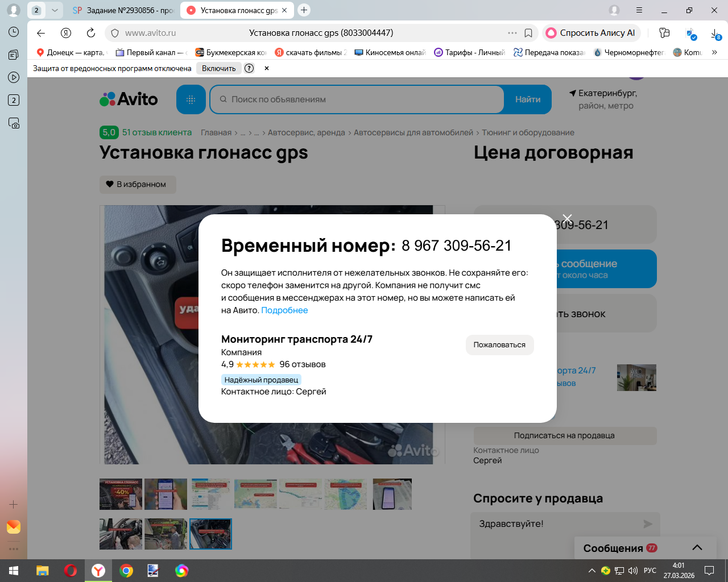Reload the page

pyautogui.click(x=91, y=33)
